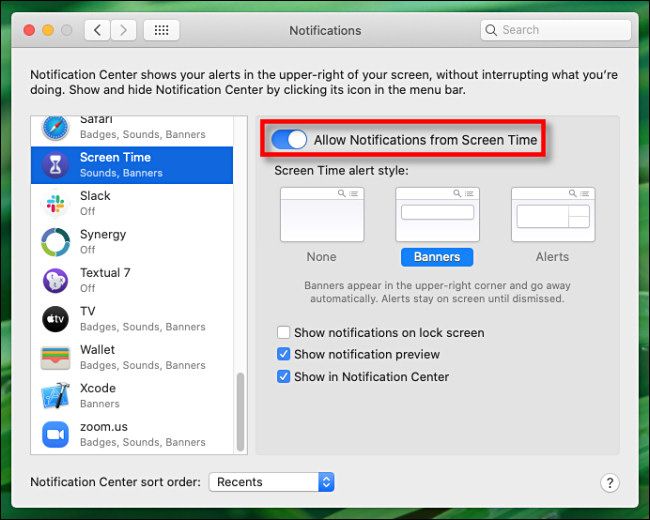Click the Apple TV icon
This screenshot has width=650, height=520.
pos(55,319)
